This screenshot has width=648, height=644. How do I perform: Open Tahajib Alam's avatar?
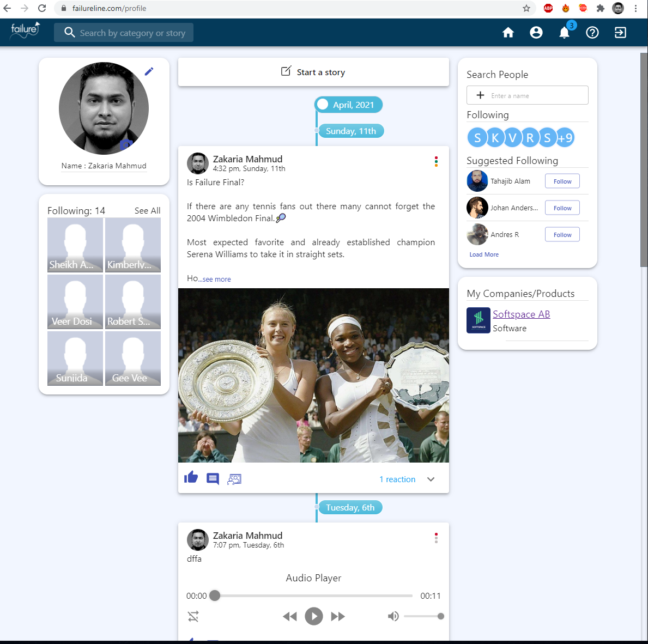pyautogui.click(x=477, y=181)
